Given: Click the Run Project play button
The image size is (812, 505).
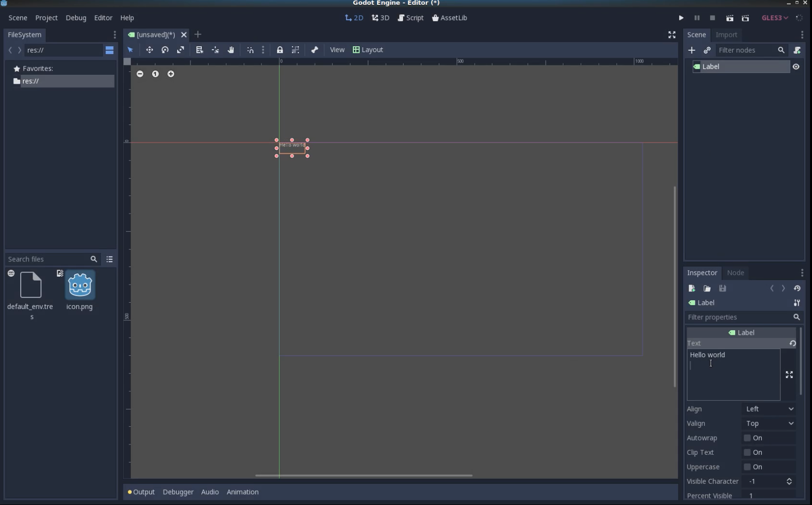Looking at the screenshot, I should [681, 18].
